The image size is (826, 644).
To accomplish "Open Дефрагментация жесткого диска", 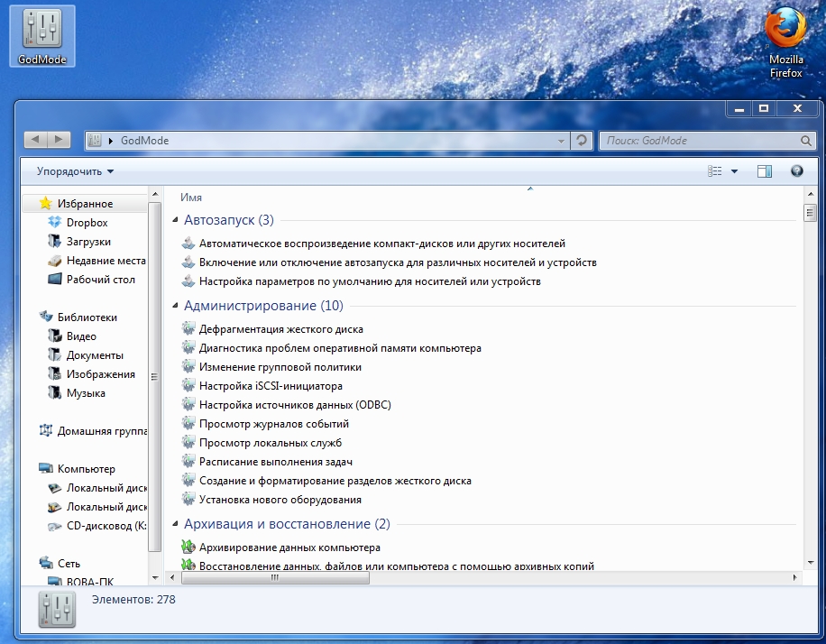I will coord(280,329).
